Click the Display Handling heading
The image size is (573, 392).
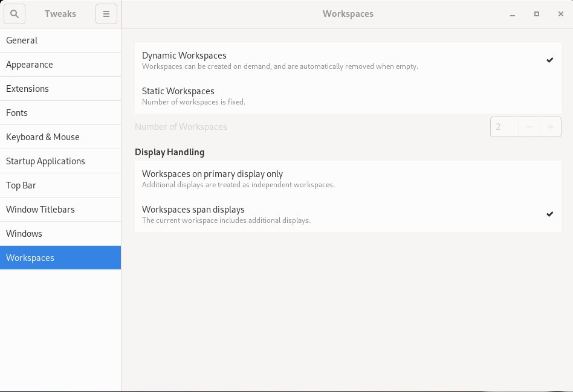coord(170,152)
